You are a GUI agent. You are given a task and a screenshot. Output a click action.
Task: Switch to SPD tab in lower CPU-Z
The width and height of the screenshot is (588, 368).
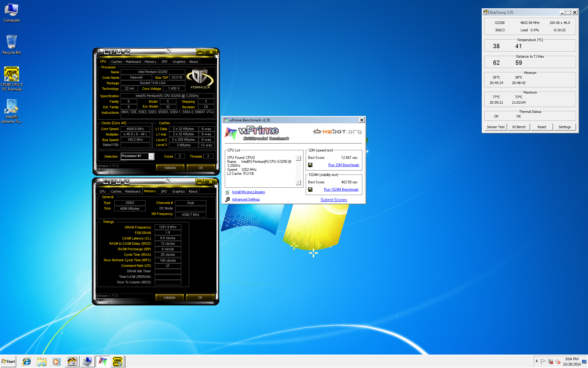tap(164, 191)
